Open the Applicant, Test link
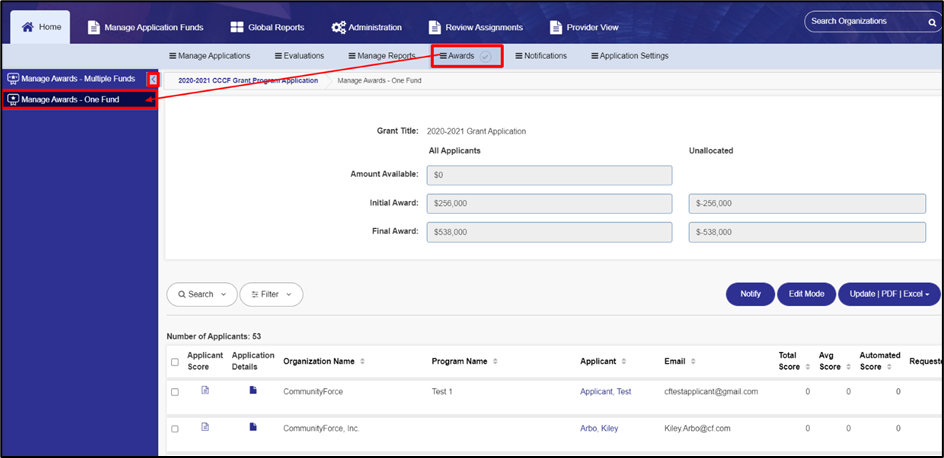 (x=606, y=391)
